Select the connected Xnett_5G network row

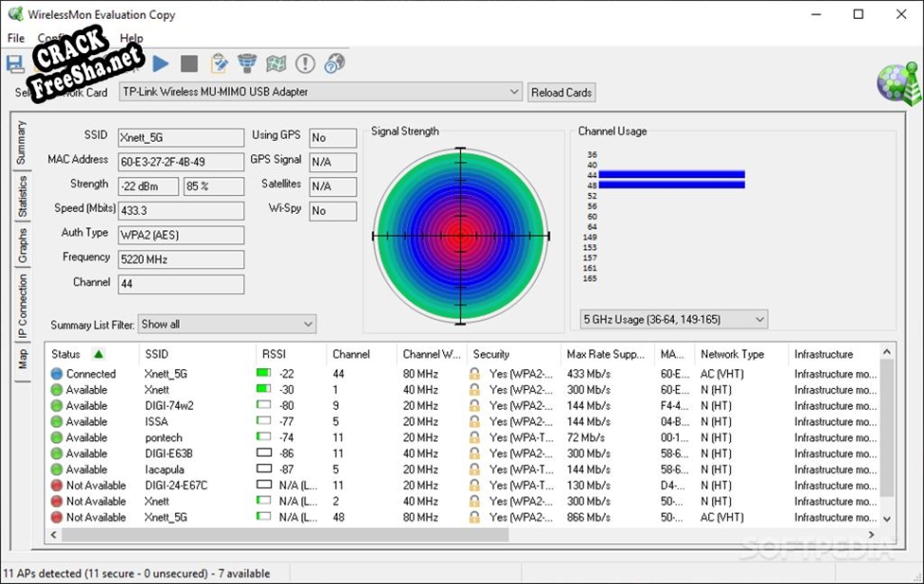tap(166, 374)
